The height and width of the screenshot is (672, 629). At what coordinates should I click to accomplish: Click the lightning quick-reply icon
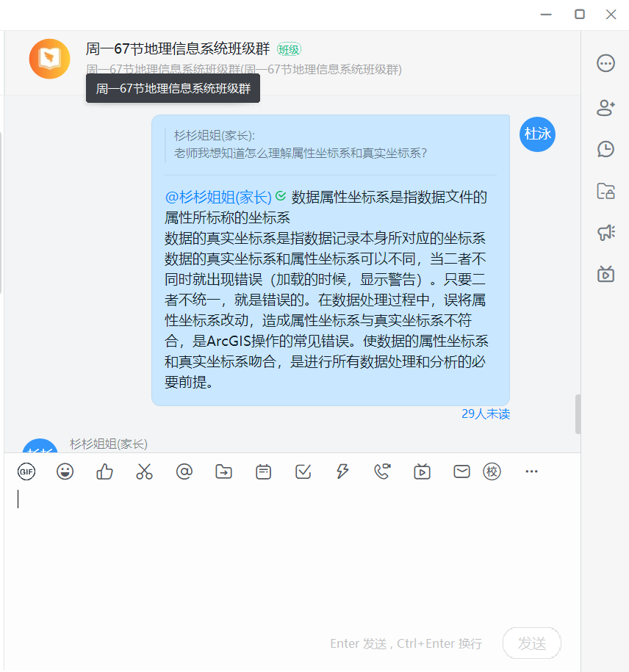342,472
